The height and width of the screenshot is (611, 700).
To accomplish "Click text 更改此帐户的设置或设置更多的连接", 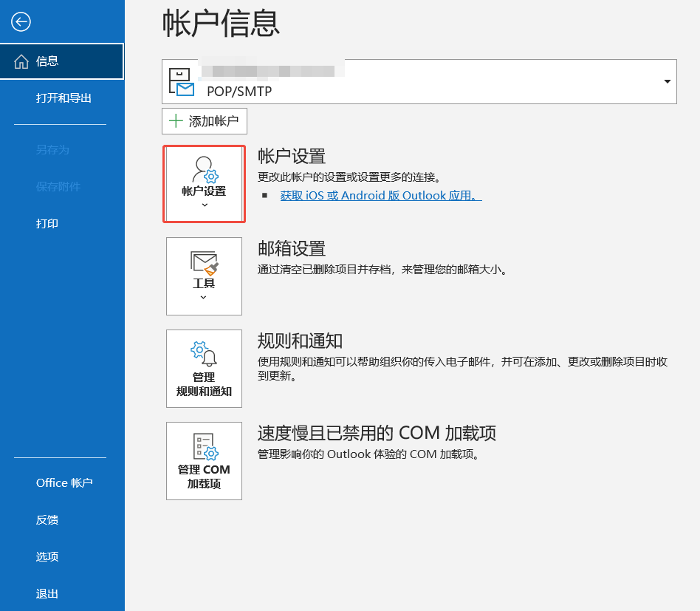I will coord(349,177).
